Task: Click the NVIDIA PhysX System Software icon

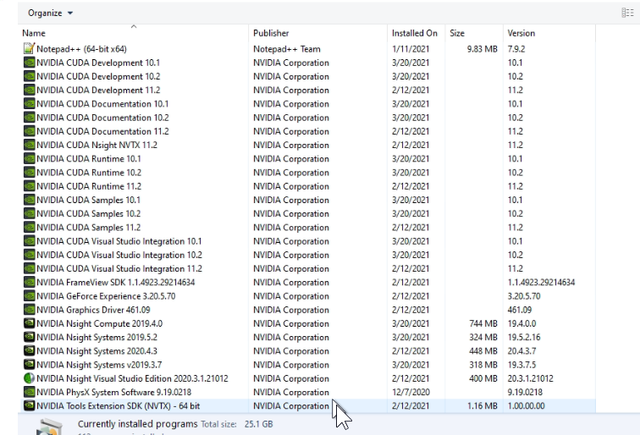Action: tap(29, 392)
